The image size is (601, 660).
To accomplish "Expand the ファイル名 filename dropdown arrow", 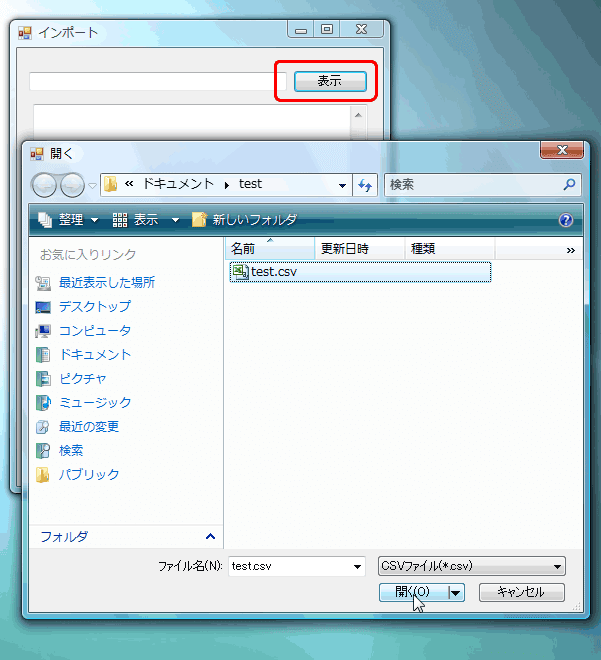I will [x=358, y=567].
